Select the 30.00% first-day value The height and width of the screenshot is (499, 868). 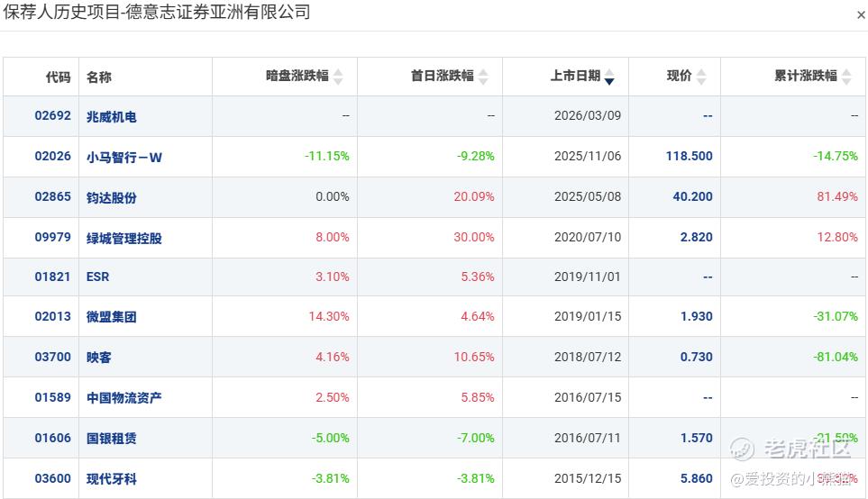click(474, 237)
